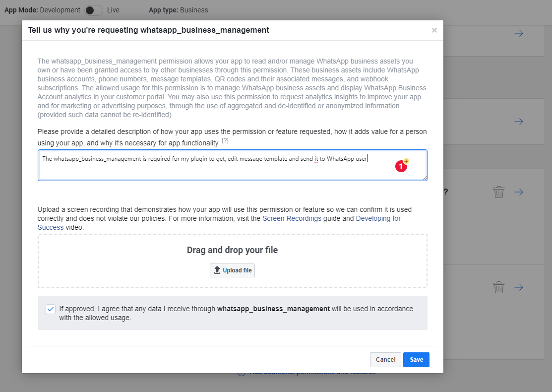
Task: Click the underlined word 'it' in textarea
Action: coord(316,159)
